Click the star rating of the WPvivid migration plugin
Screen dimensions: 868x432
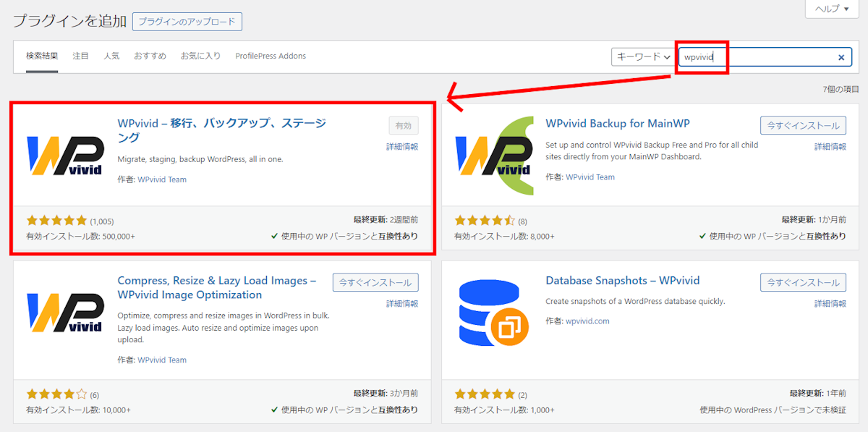pos(56,221)
